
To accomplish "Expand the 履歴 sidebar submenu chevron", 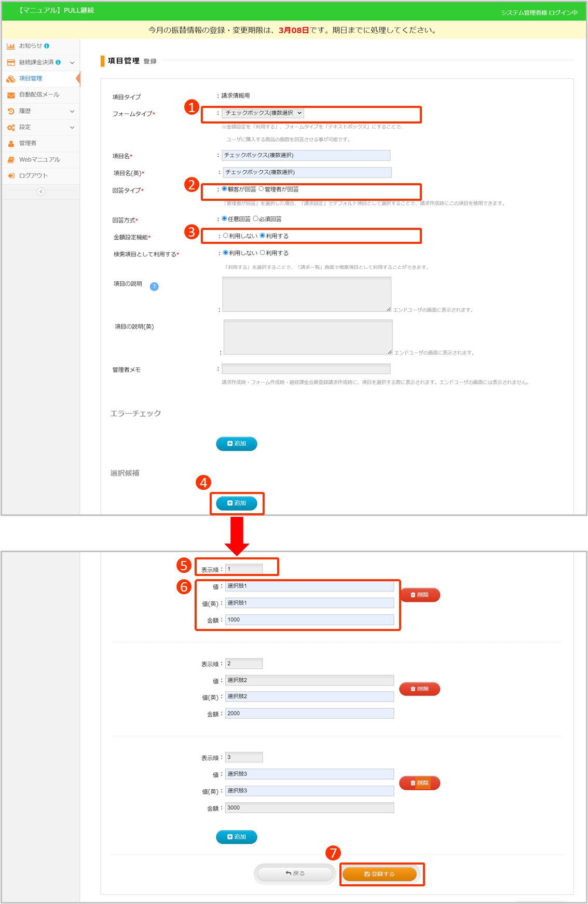I will point(72,111).
